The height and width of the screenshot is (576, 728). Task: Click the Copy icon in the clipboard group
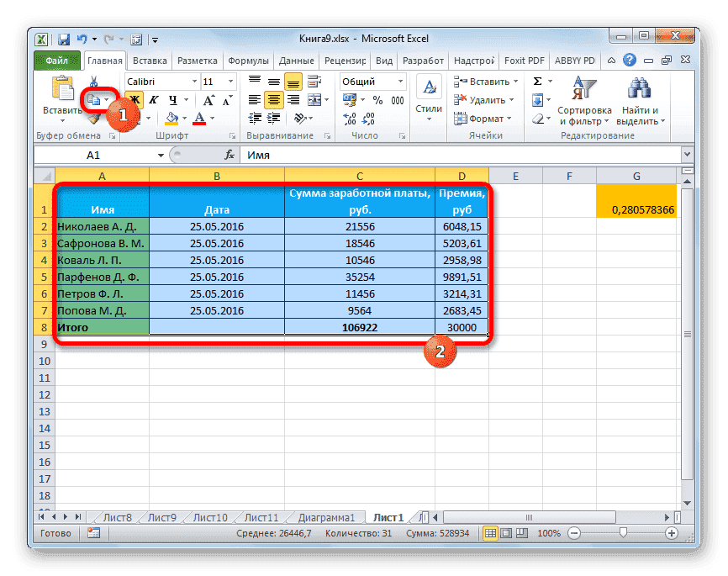coord(95,98)
